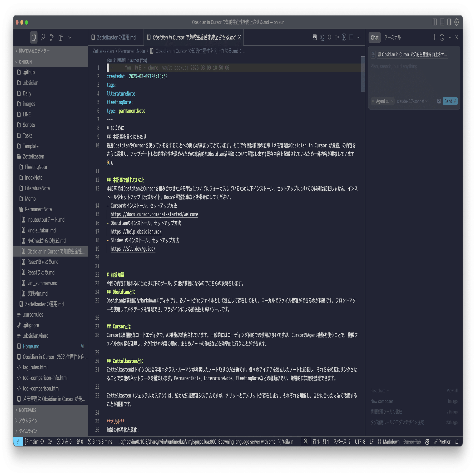Screen dimensions: 476x476
Task: Expand the NOTEPADS section
Action: (x=50, y=410)
